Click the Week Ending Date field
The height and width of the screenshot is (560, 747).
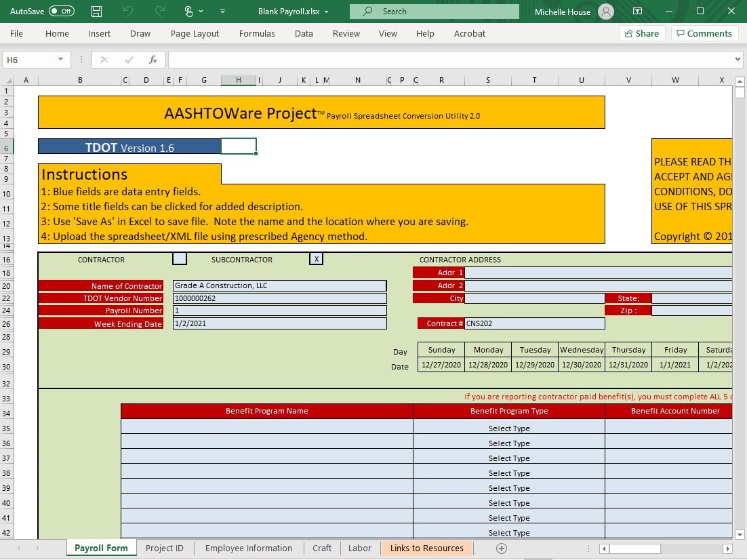pos(280,323)
